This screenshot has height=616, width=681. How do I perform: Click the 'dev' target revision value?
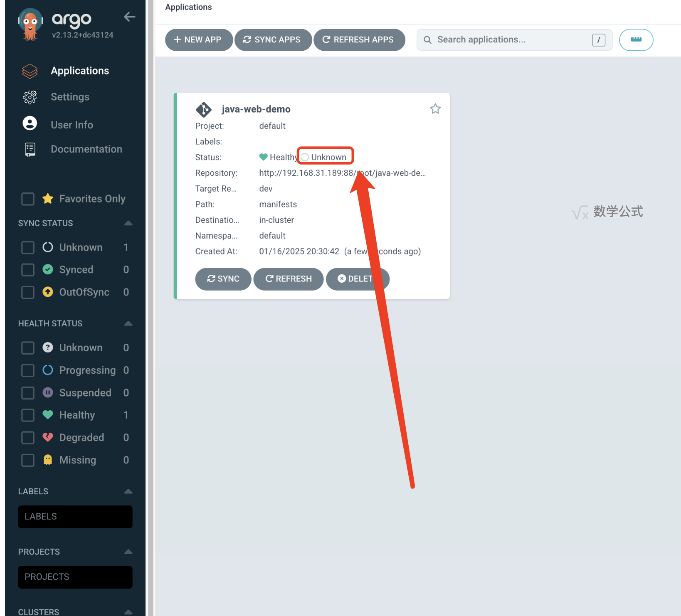(x=266, y=189)
